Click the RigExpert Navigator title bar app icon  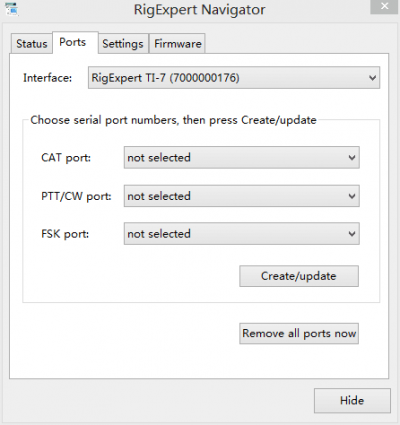point(12,9)
